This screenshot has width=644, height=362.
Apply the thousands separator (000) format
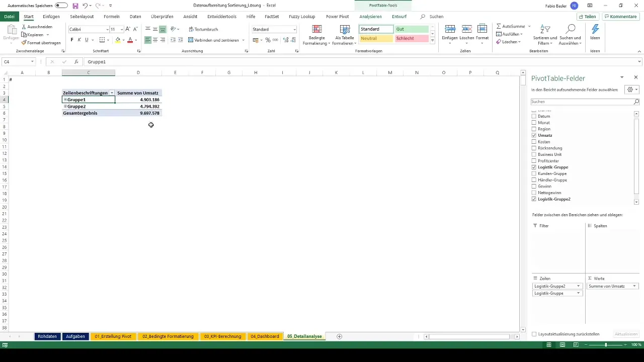tap(275, 40)
